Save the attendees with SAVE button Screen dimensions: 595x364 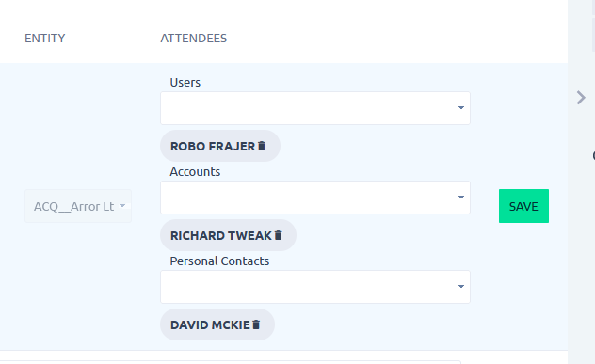point(523,206)
